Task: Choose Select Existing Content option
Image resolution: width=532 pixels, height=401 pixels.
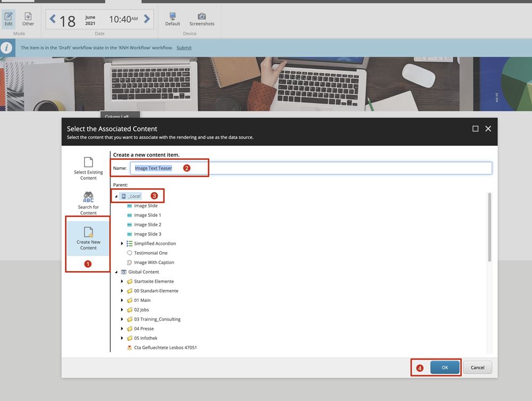Action: click(88, 168)
